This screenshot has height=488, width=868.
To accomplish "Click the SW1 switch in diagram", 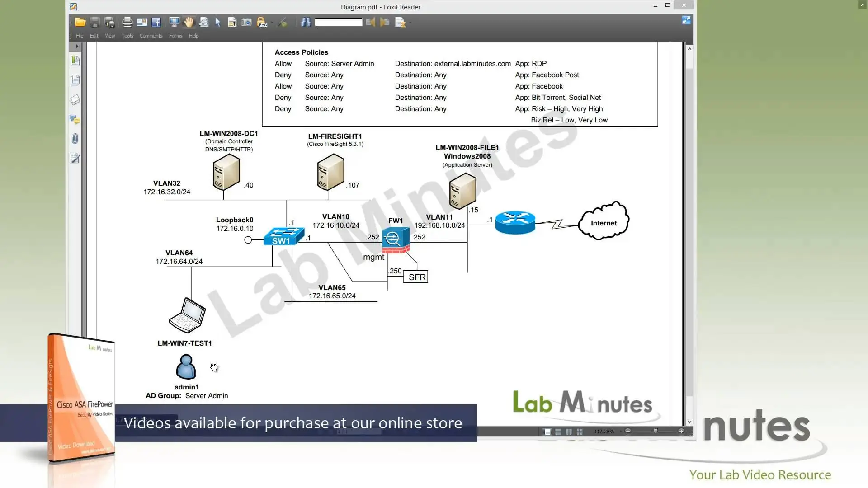I will [284, 236].
